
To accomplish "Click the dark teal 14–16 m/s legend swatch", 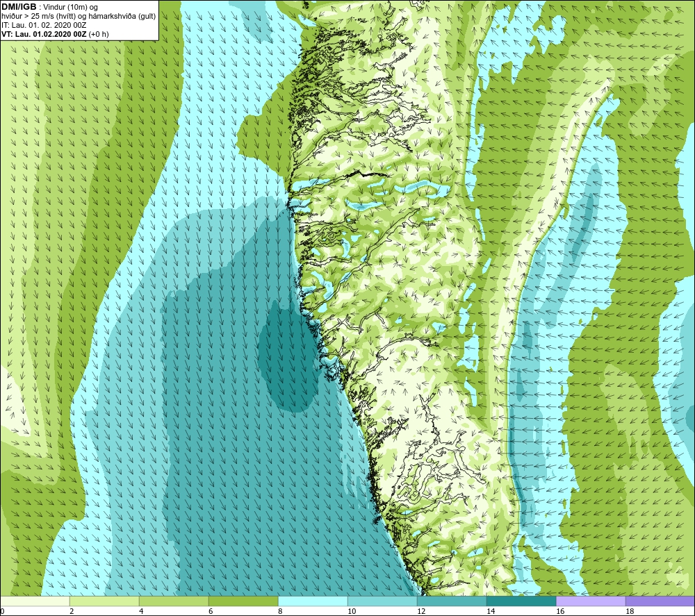I will click(521, 601).
